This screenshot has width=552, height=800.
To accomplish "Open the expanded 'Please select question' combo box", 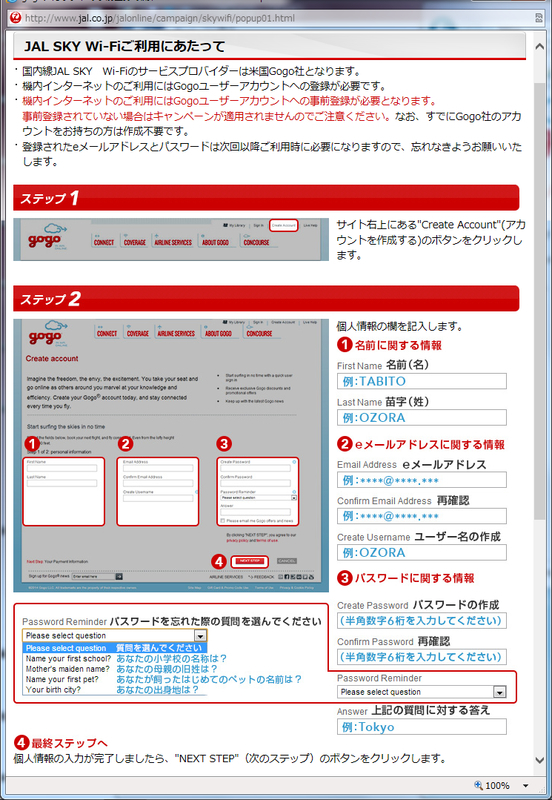I will 114,636.
